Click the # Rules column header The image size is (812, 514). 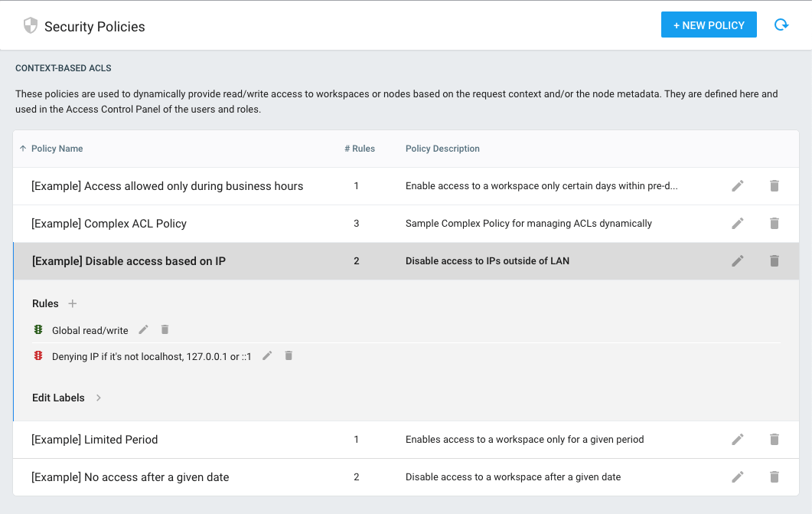[x=360, y=149]
